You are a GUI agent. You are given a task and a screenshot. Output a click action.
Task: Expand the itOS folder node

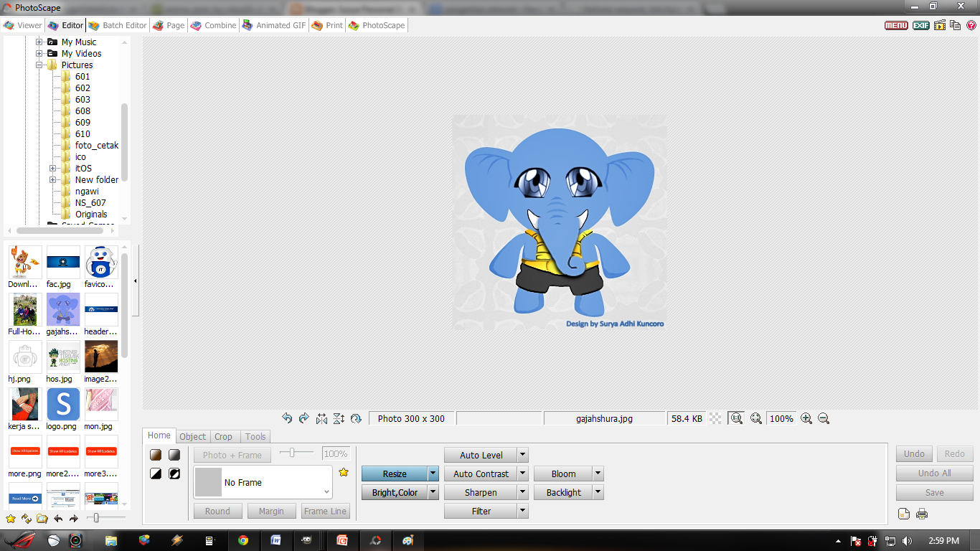53,168
